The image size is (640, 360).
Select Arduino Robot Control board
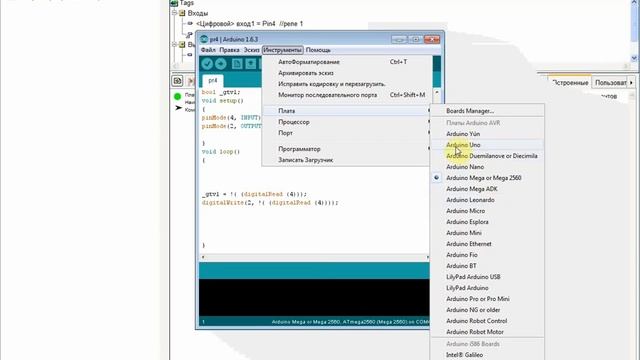click(487, 321)
